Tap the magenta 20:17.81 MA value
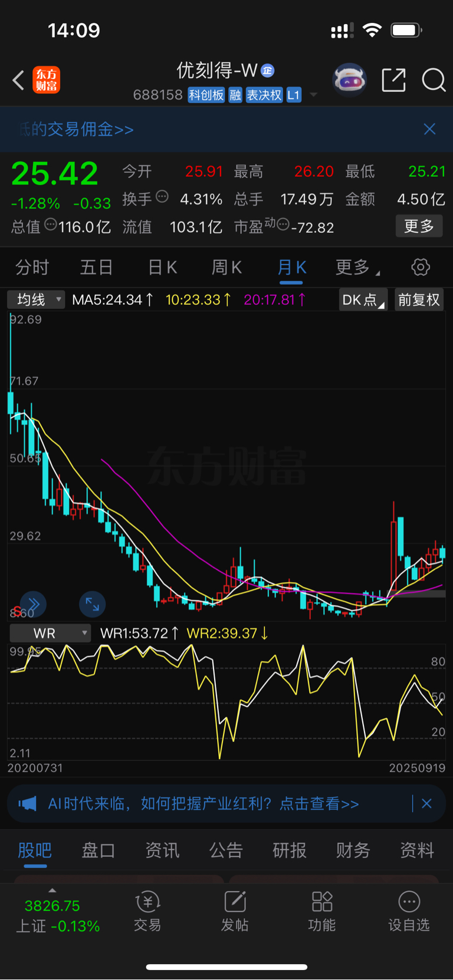 [x=275, y=300]
